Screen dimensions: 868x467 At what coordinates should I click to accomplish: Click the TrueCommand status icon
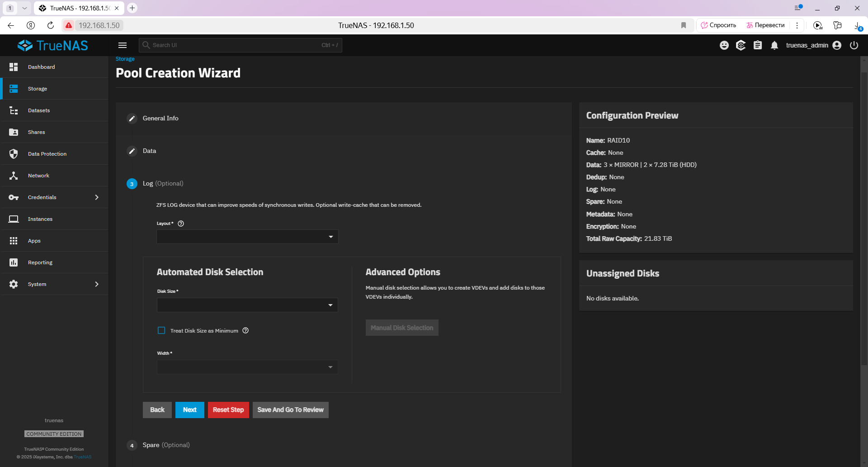pyautogui.click(x=741, y=45)
